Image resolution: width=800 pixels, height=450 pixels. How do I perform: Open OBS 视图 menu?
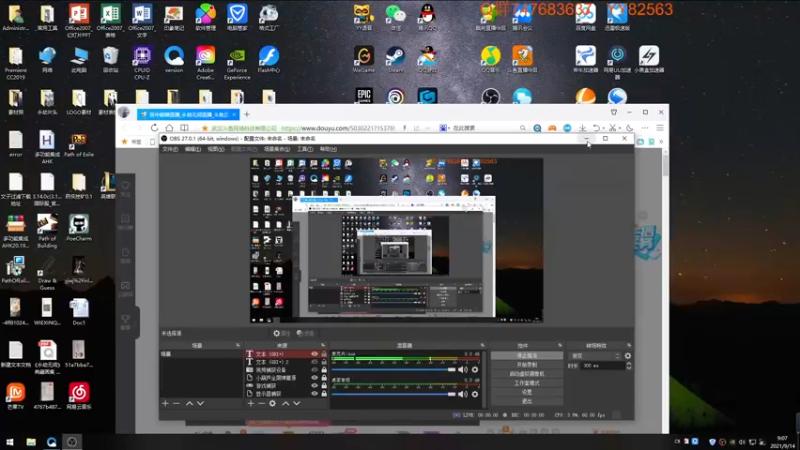coord(216,149)
